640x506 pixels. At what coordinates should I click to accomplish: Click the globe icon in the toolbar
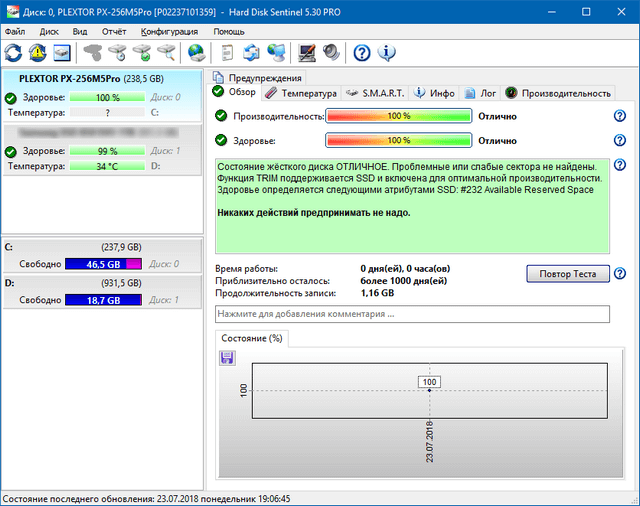point(196,52)
